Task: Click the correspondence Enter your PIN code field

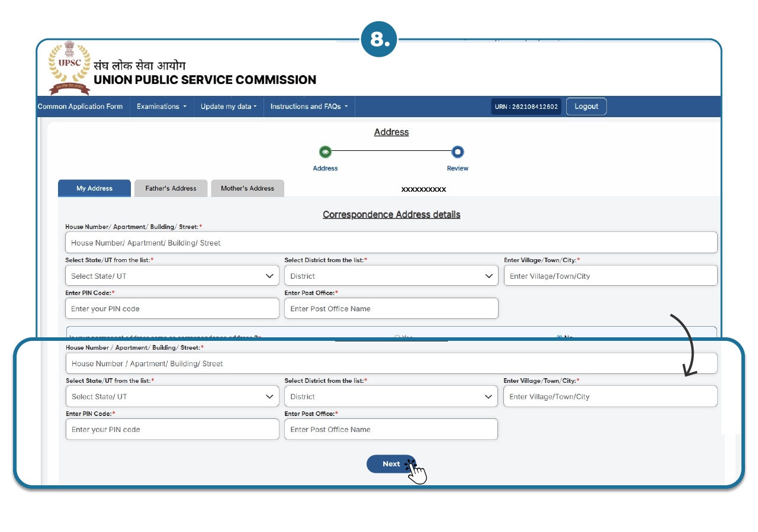Action: 172,308
